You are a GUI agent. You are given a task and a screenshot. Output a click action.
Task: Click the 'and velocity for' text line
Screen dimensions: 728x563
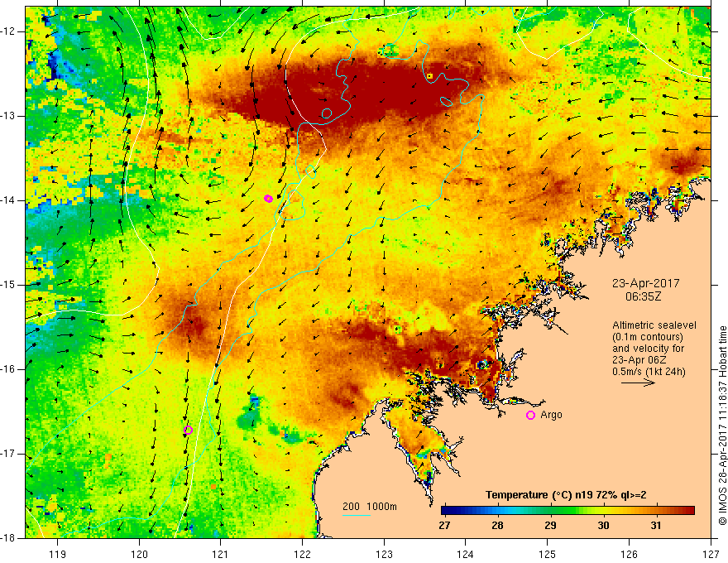648,349
